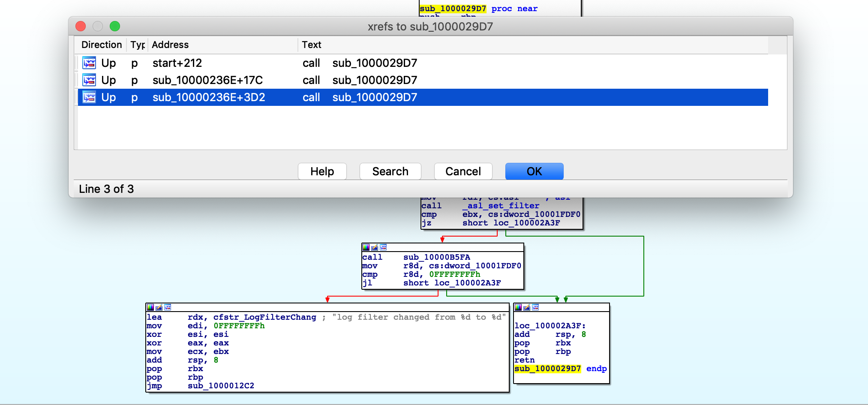Click the retn instruction in the loc_100002A3F node
868x405 pixels.
pyautogui.click(x=525, y=360)
